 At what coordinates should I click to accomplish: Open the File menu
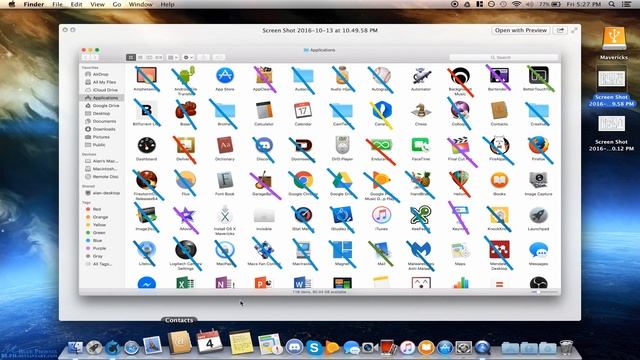tap(58, 4)
